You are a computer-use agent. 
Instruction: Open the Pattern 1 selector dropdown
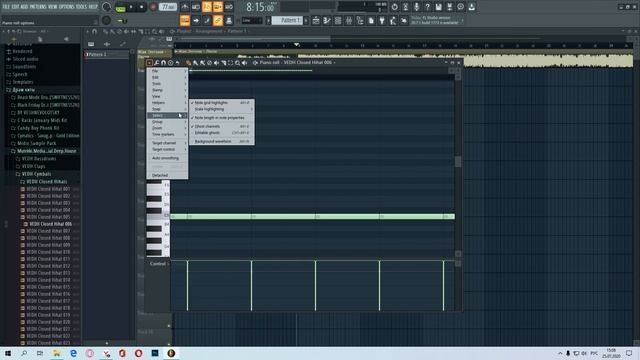click(287, 20)
